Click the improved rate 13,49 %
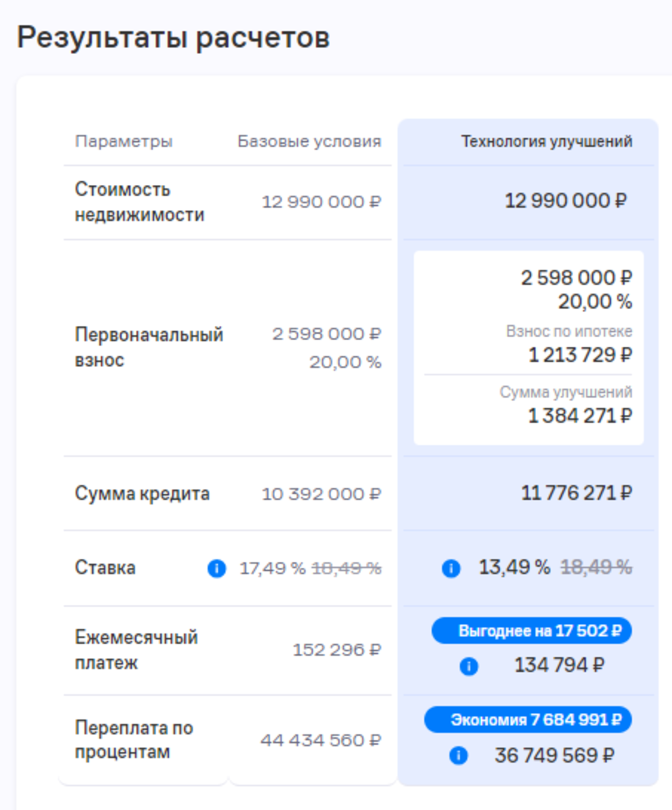 coord(514,567)
